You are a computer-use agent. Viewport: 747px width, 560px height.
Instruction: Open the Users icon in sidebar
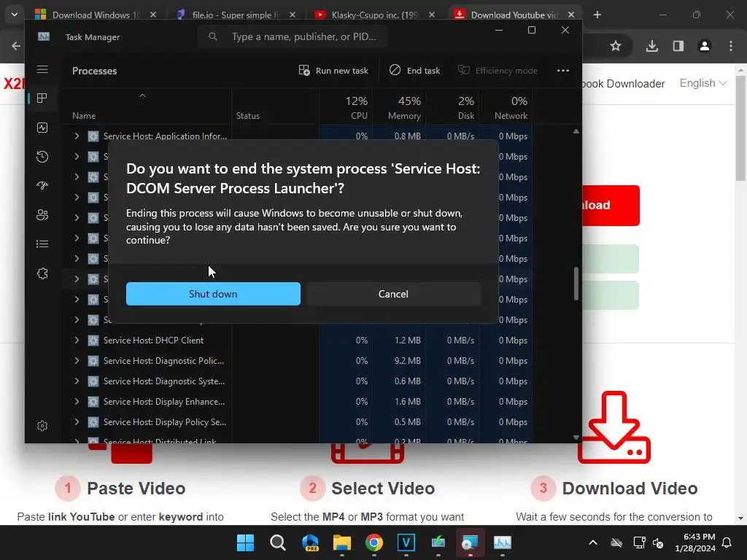42,215
